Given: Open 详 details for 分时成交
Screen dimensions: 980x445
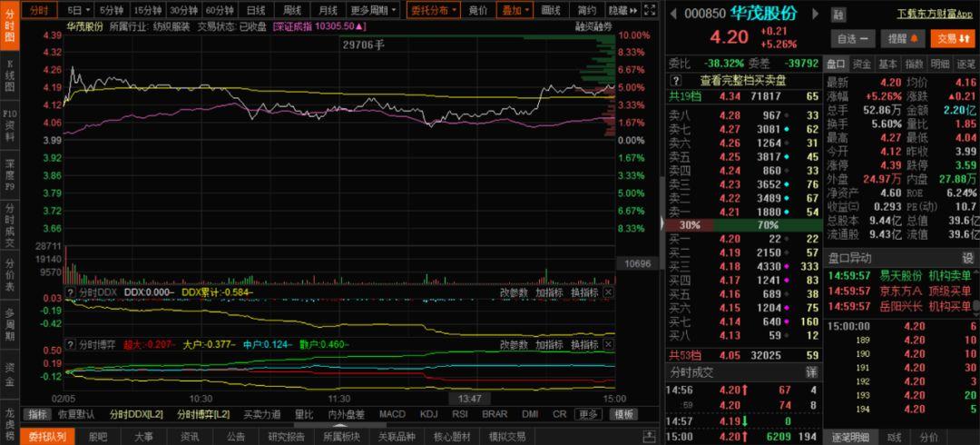Looking at the screenshot, I should pyautogui.click(x=810, y=371).
